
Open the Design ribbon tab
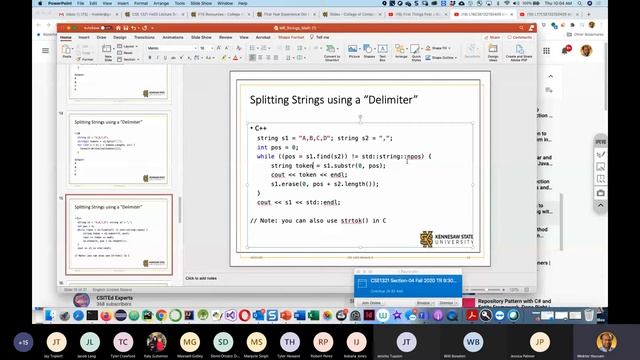point(120,37)
